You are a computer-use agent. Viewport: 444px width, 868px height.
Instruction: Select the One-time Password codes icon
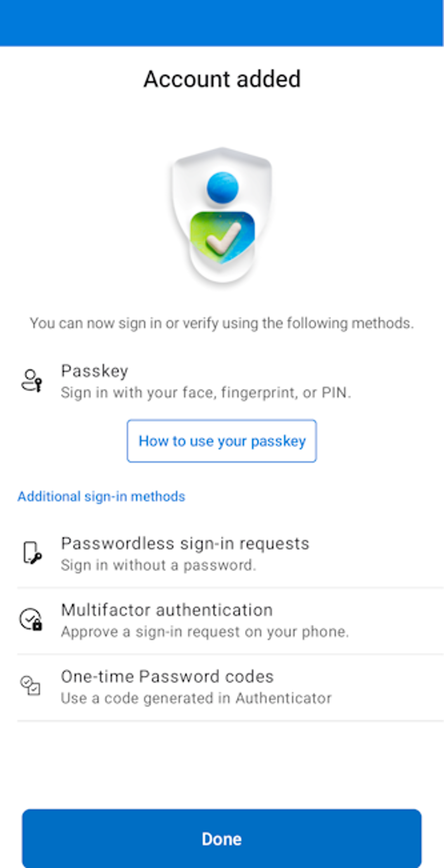tap(30, 688)
